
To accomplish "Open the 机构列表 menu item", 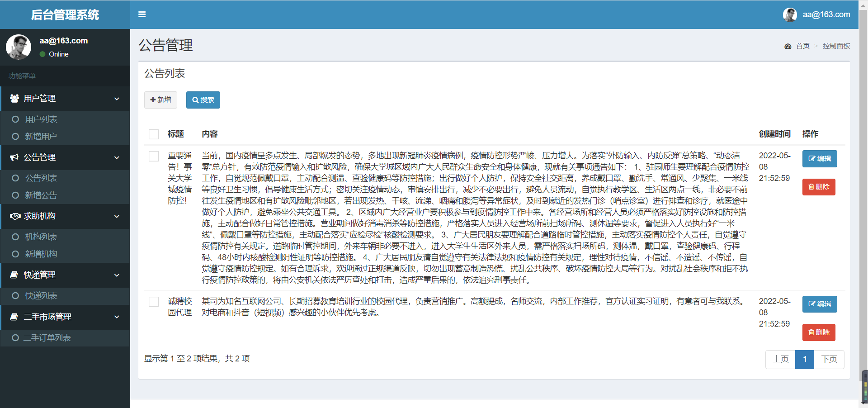I will [x=65, y=237].
